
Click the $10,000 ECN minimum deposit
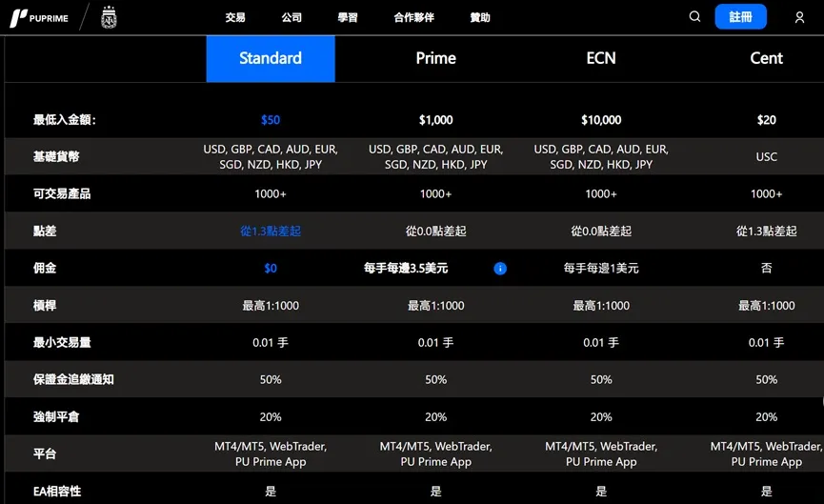pos(601,120)
